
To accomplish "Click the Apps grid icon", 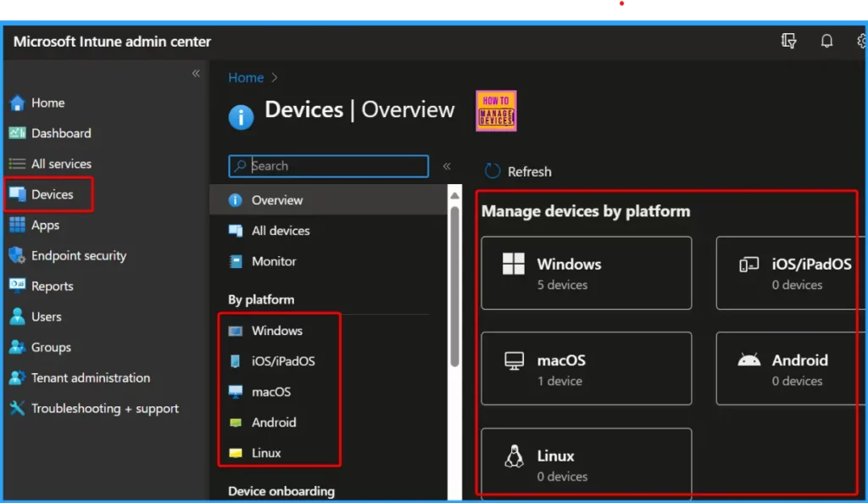I will [17, 225].
